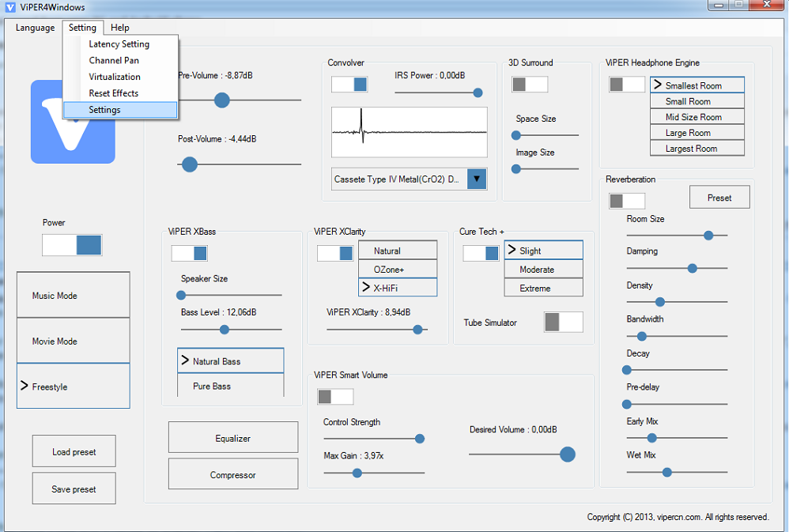
Task: Select Smallest Room headphone option
Action: click(x=697, y=85)
